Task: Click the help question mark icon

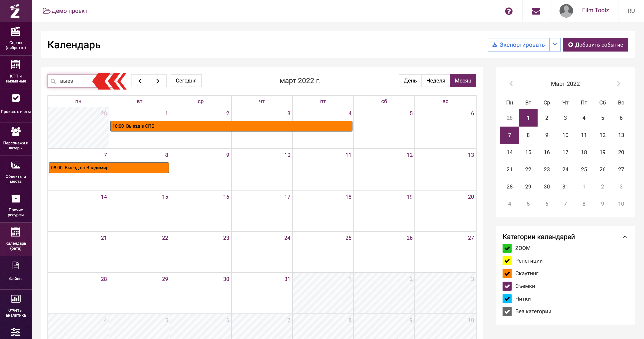Action: pos(508,11)
